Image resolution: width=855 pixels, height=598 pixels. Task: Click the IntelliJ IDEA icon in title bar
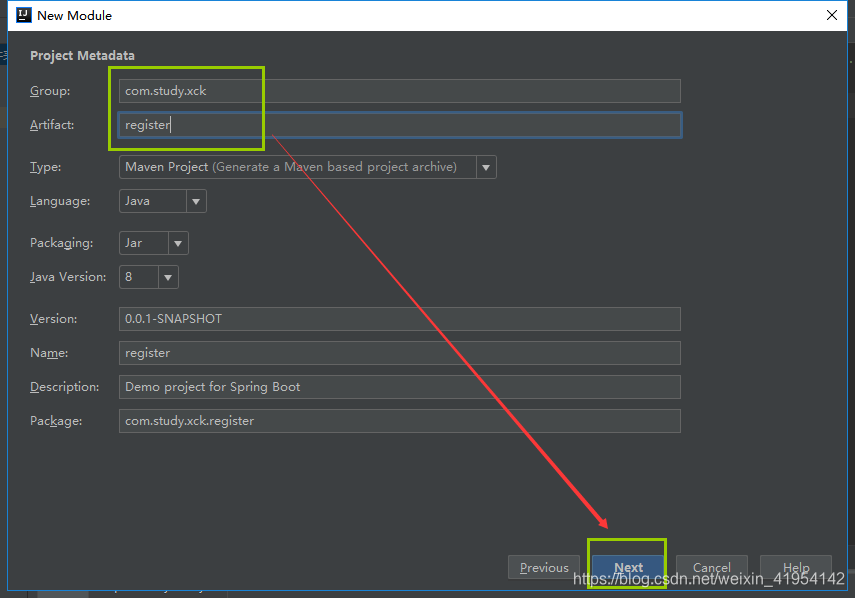tap(24, 15)
